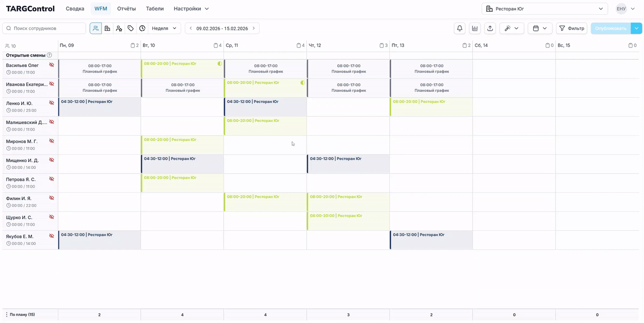Open the magic wand auto-schedule dropdown

512,29
